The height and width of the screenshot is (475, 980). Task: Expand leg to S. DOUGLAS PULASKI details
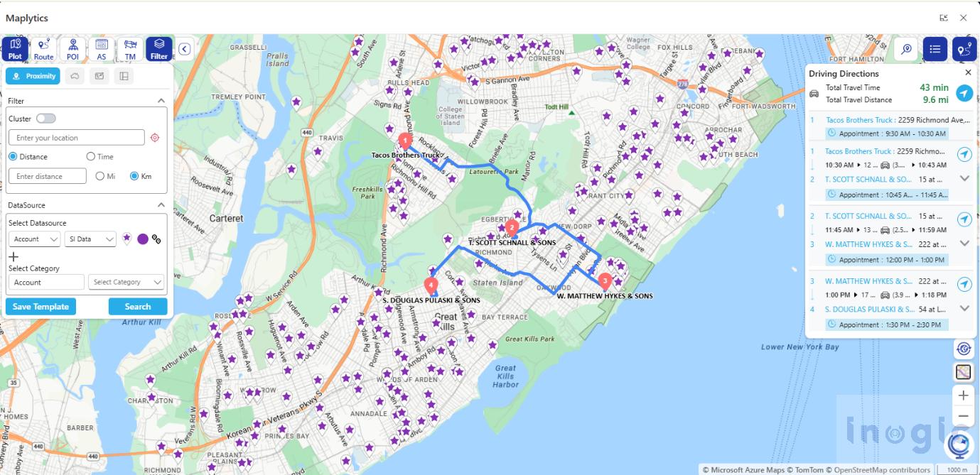964,309
